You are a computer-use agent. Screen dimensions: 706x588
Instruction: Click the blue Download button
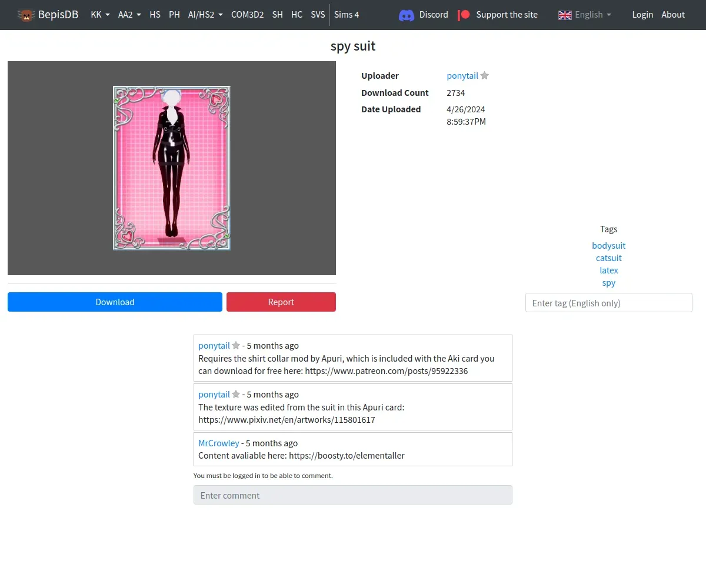[x=115, y=302]
